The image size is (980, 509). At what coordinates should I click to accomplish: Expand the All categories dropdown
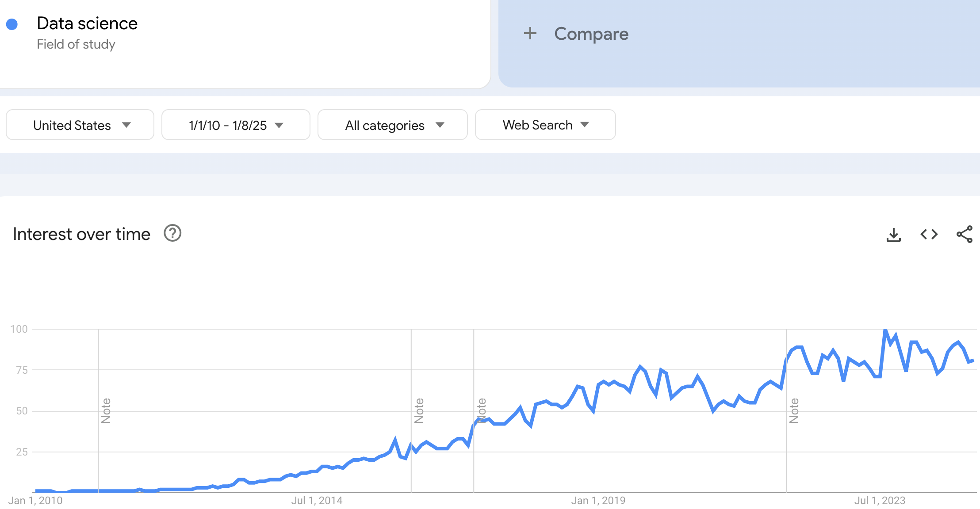(x=392, y=125)
